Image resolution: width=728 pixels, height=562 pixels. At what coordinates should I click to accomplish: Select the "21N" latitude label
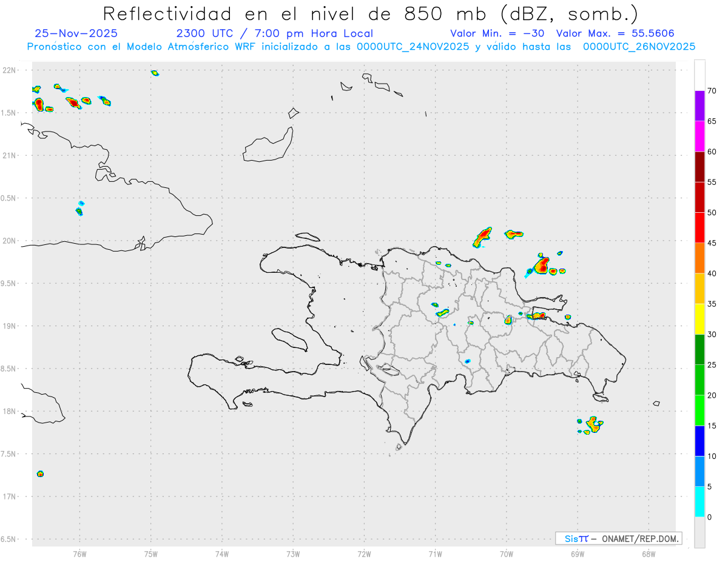pyautogui.click(x=10, y=156)
